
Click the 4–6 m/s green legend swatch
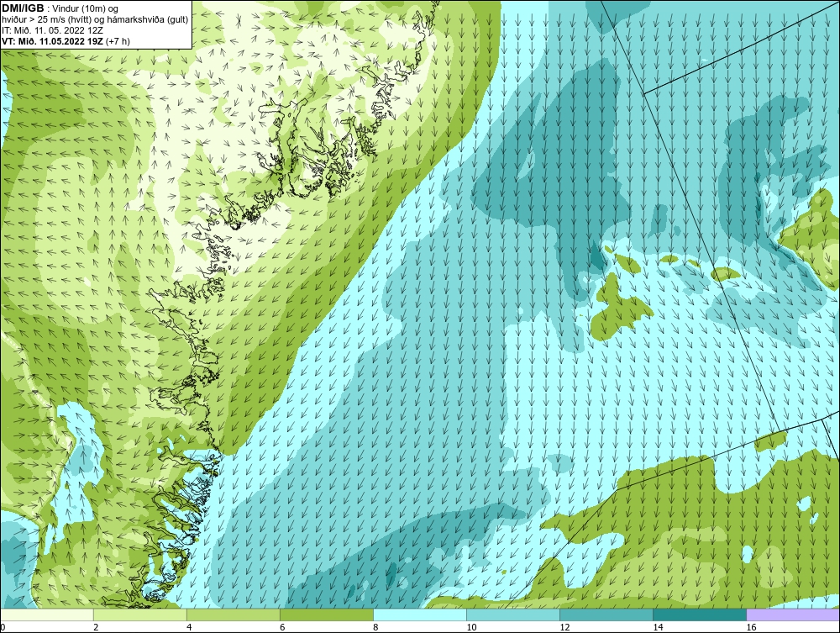tap(233, 615)
